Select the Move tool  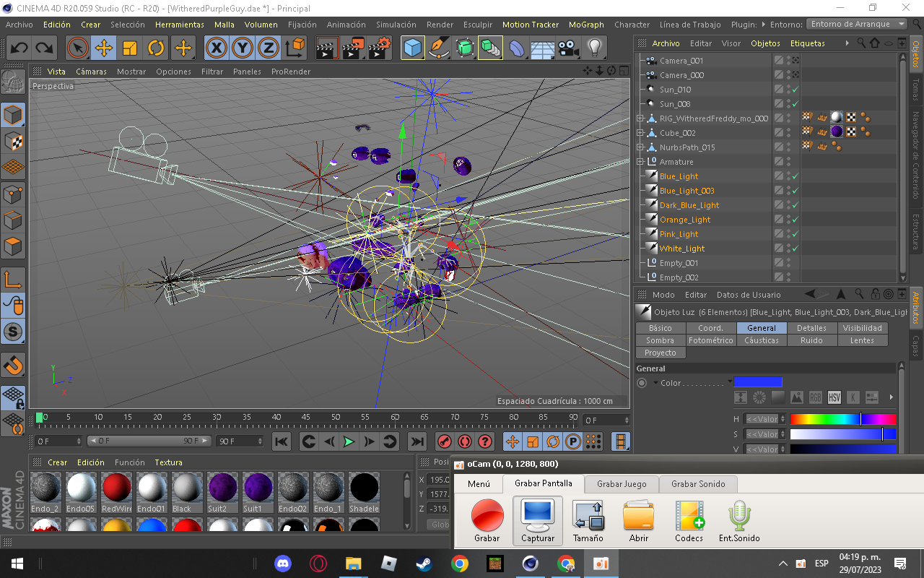[104, 48]
